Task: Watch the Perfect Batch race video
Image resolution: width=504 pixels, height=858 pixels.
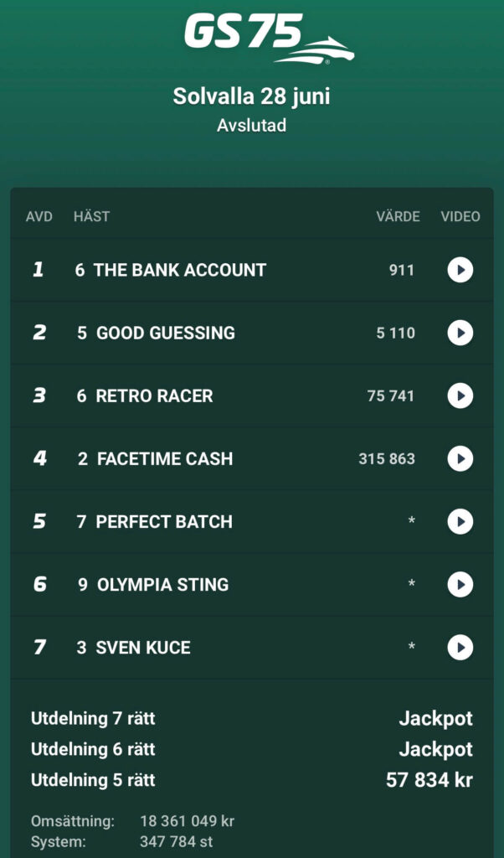Action: [x=460, y=521]
